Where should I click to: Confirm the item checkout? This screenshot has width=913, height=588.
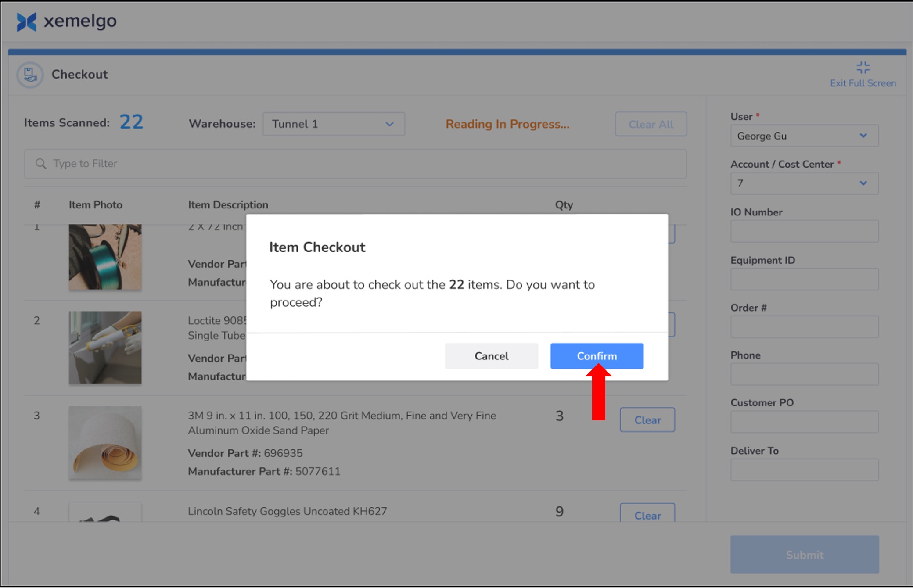(x=597, y=356)
